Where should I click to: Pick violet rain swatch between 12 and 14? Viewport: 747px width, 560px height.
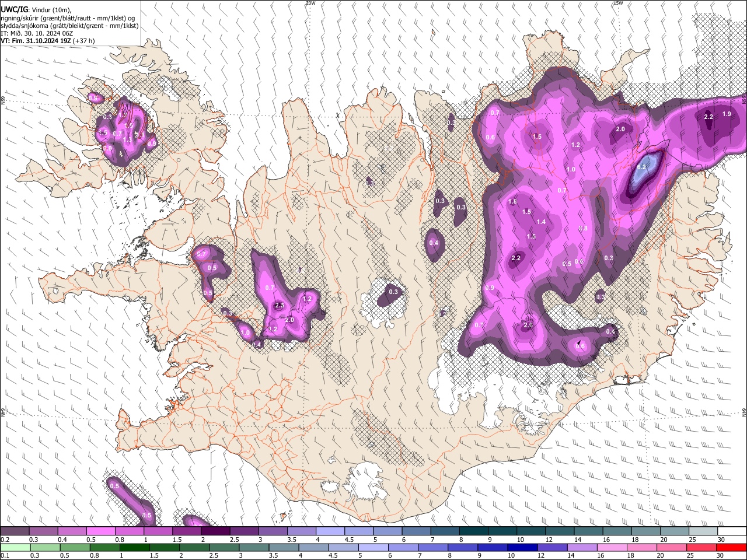[551, 547]
